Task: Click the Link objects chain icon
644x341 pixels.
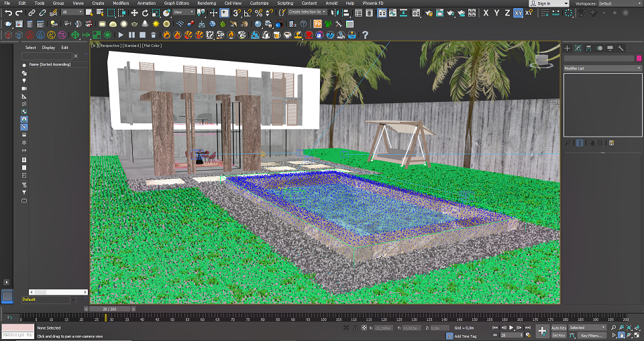Action: point(31,13)
